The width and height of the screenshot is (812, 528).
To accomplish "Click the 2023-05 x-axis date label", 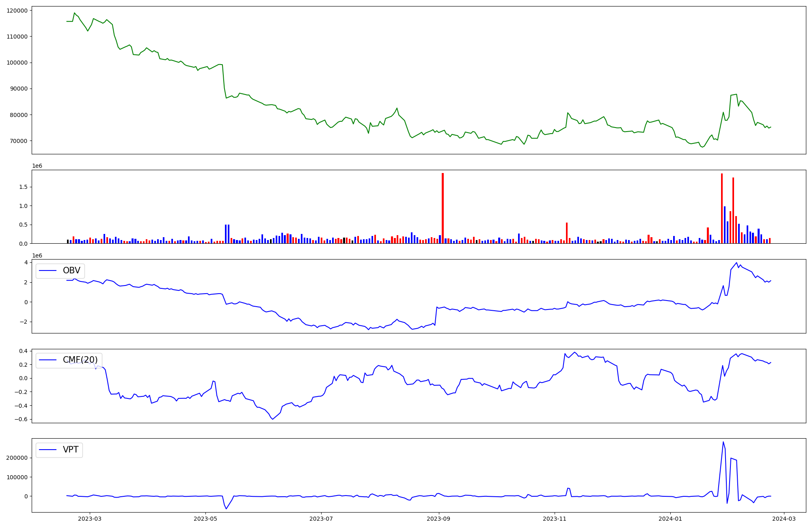I will 205,518.
